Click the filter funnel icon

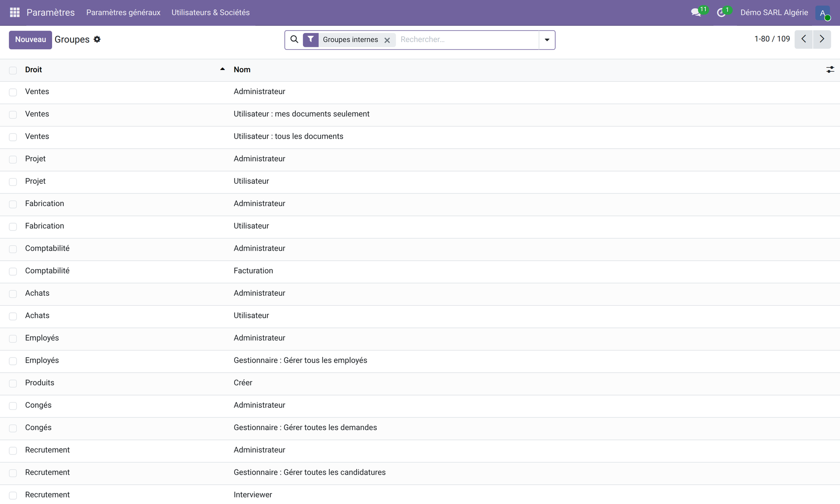click(311, 39)
